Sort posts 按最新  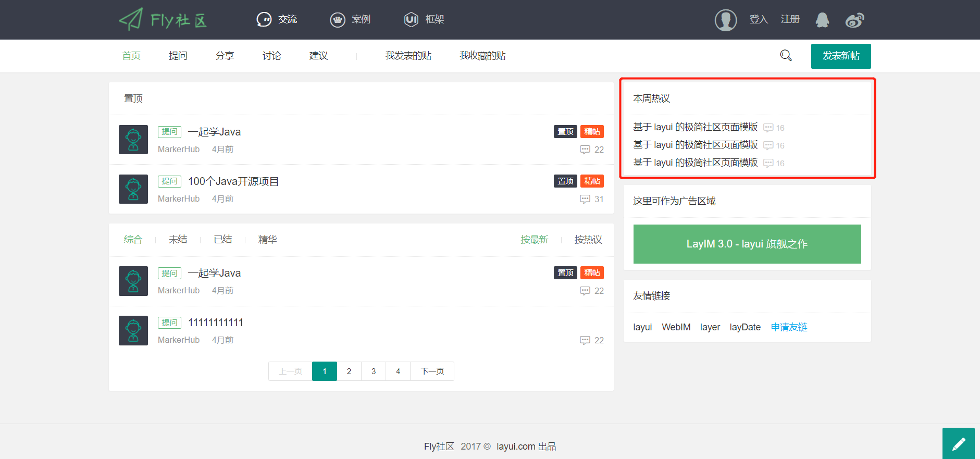[535, 240]
